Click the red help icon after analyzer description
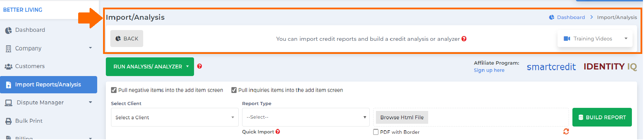The height and width of the screenshot is (140, 644). [464, 39]
